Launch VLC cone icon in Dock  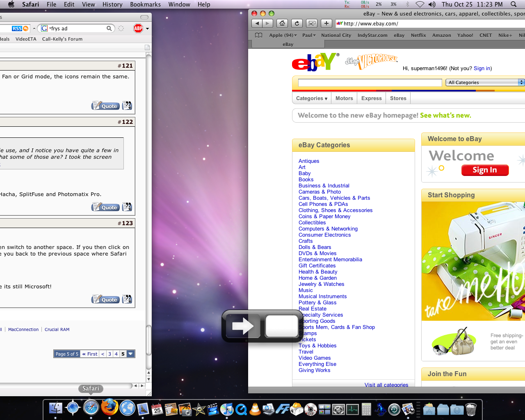(255, 409)
